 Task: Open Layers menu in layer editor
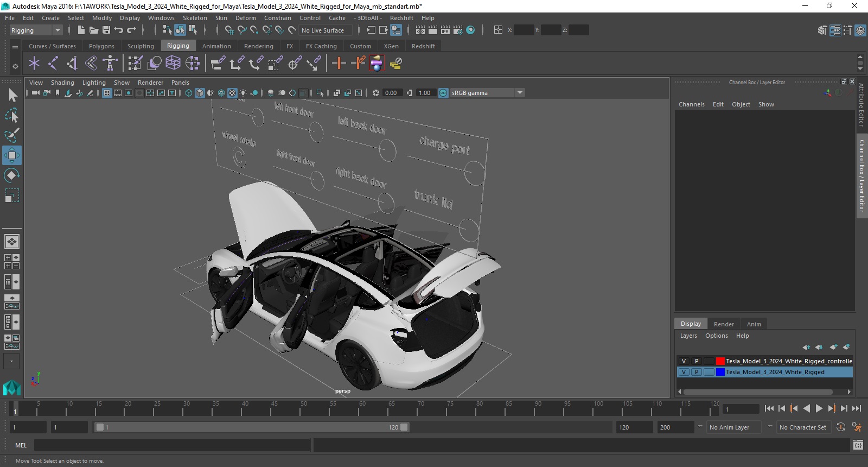(x=688, y=336)
